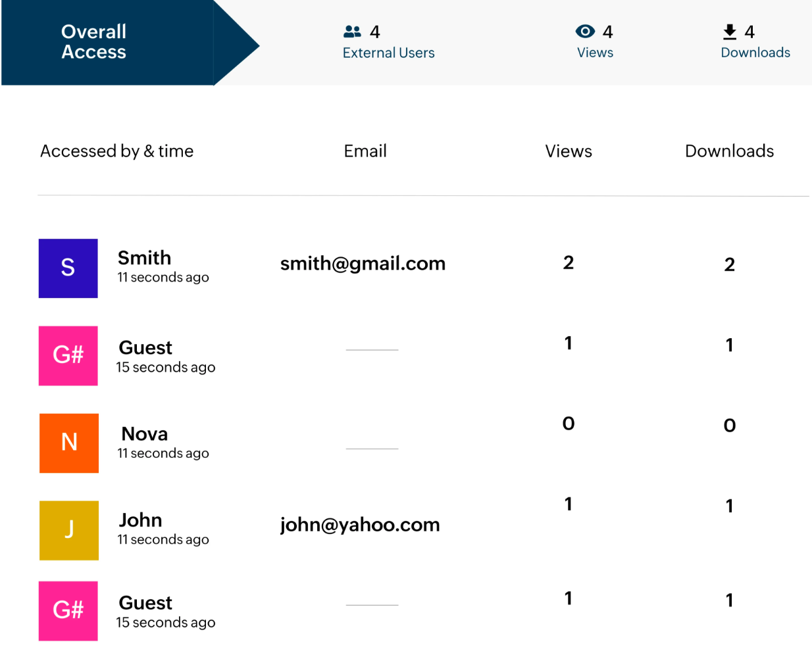This screenshot has width=812, height=663.
Task: Click the Downloads label in the summary bar
Action: pyautogui.click(x=755, y=53)
